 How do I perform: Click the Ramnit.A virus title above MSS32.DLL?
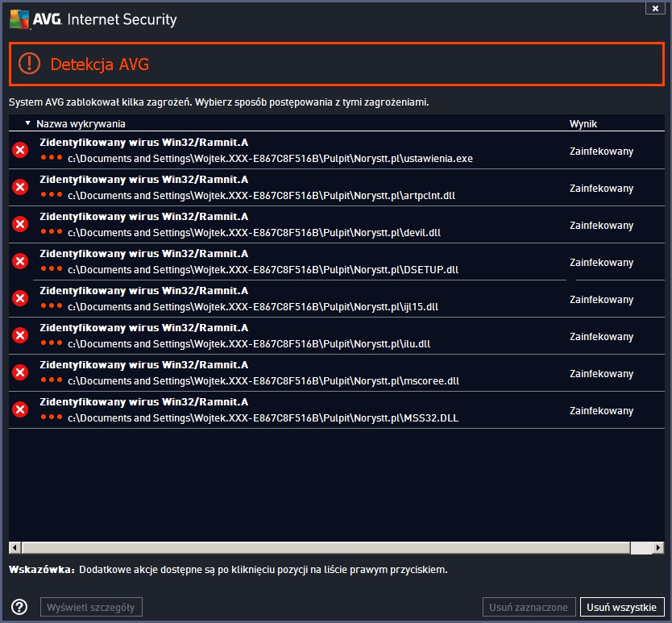[x=144, y=402]
